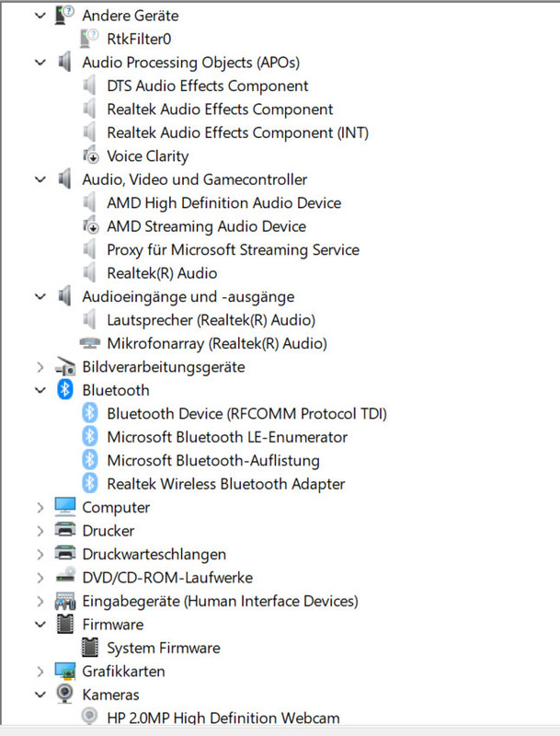
Task: Collapse Audioeingänge und -ausgänge node
Action: point(40,296)
